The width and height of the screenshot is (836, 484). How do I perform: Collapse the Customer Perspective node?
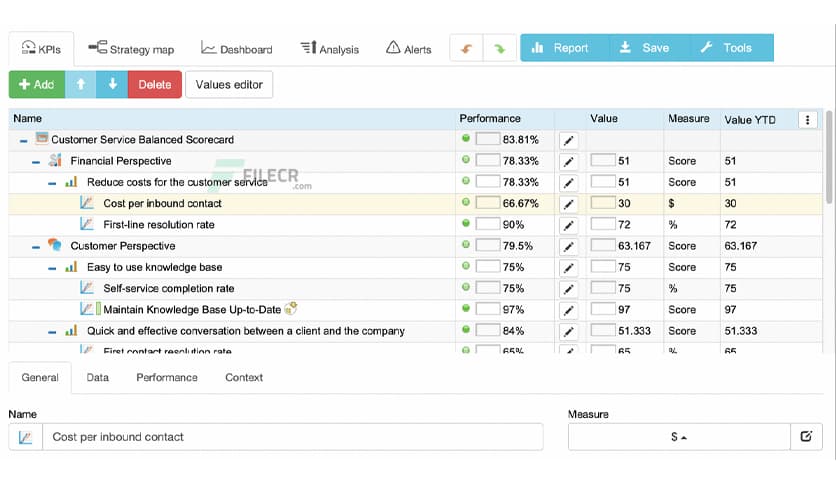click(x=36, y=247)
